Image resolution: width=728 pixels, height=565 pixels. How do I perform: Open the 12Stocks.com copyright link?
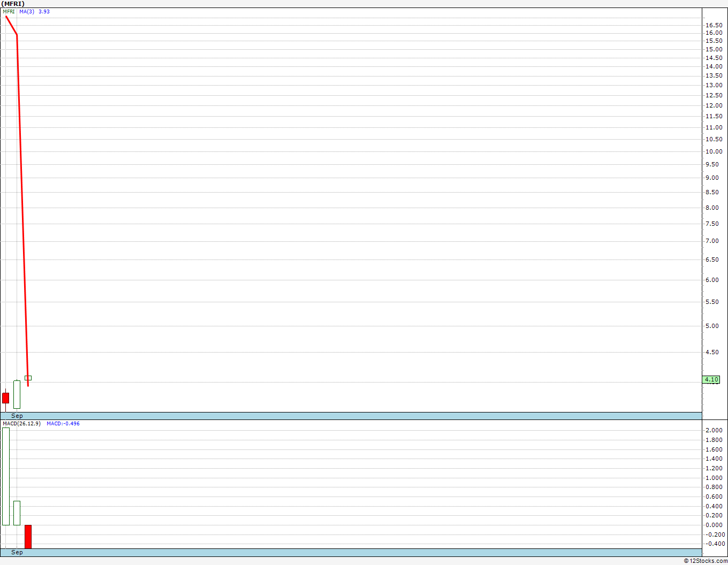[705, 561]
